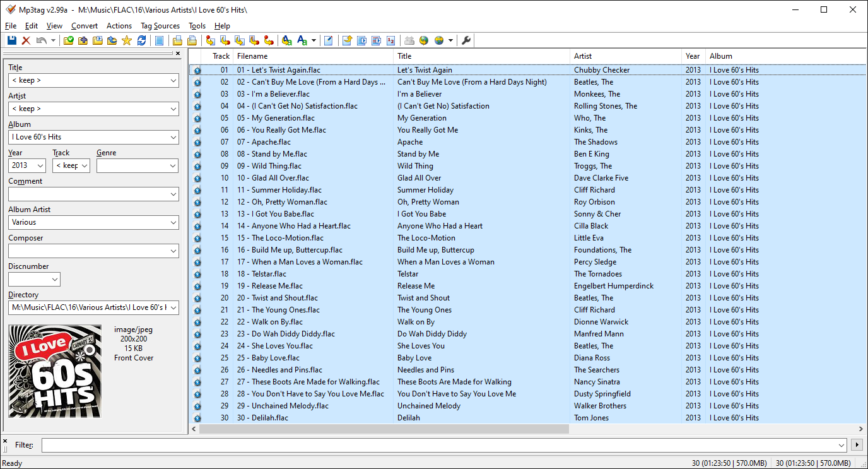Open Options with the wrench icon
The image size is (868, 469).
click(x=466, y=40)
